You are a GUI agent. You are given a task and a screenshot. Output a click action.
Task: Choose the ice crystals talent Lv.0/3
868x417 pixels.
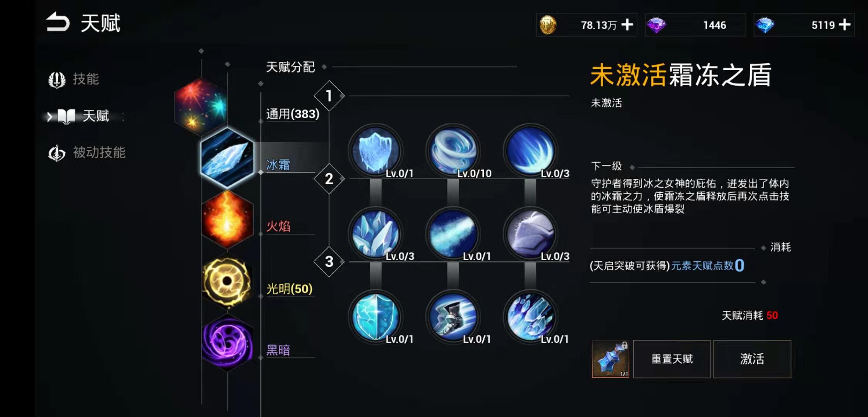[375, 234]
